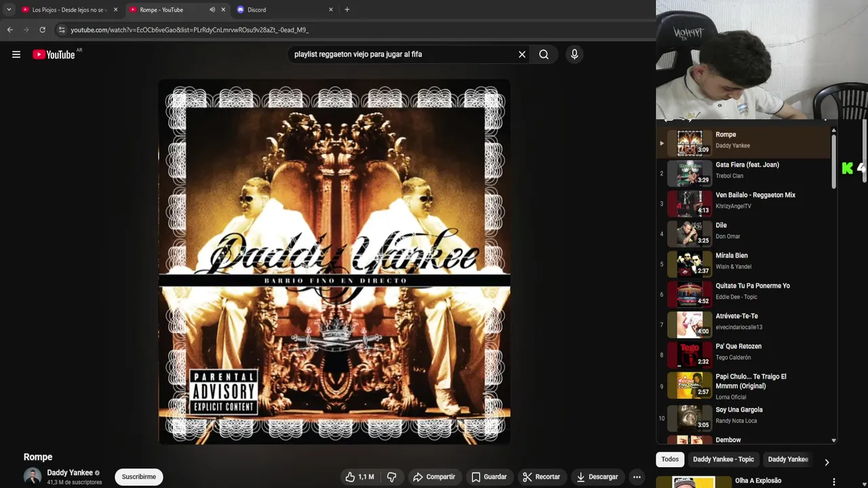Image resolution: width=868 pixels, height=488 pixels.
Task: Select Daddy Yankee - Topic chip
Action: (723, 460)
